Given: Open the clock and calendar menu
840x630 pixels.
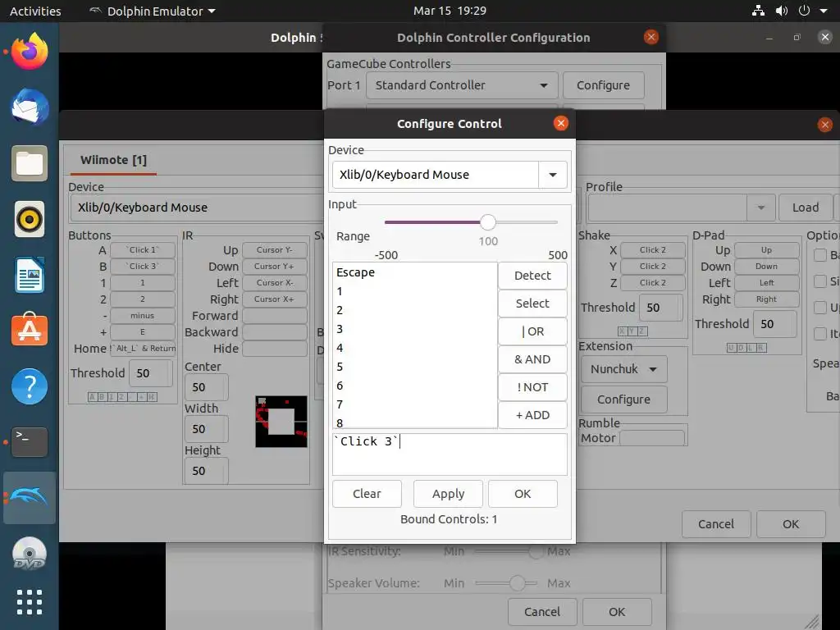Looking at the screenshot, I should [450, 11].
